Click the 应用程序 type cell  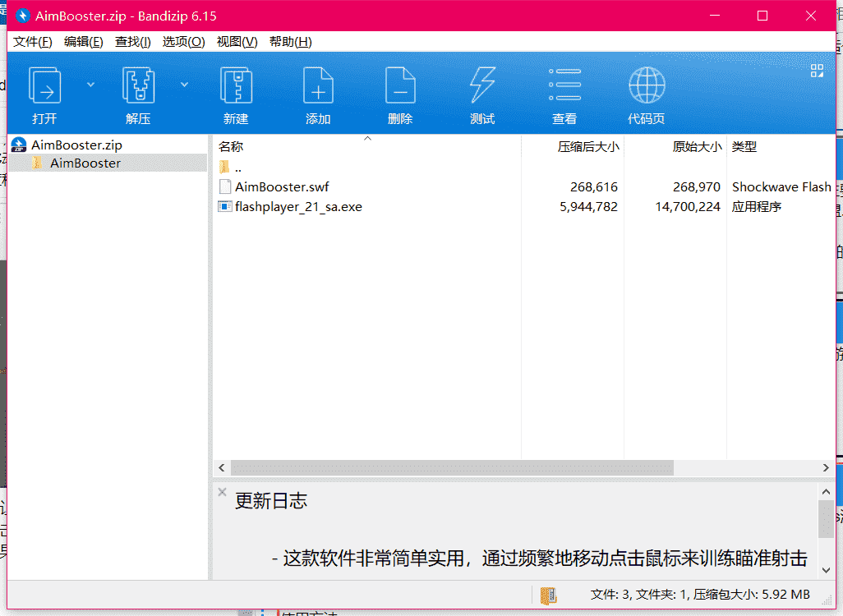[757, 207]
